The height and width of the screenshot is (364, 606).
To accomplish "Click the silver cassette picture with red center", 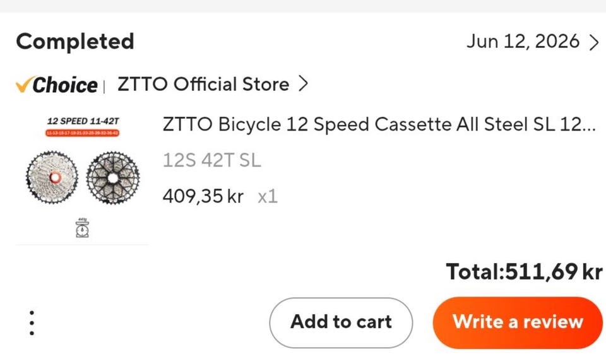I will click(52, 177).
